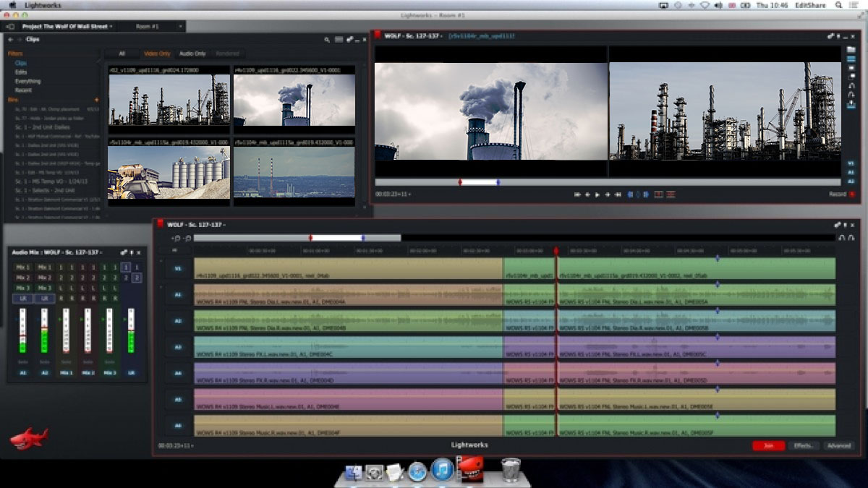Open the timeline timecode dropdown at bottom
The height and width of the screenshot is (488, 868).
tap(176, 445)
